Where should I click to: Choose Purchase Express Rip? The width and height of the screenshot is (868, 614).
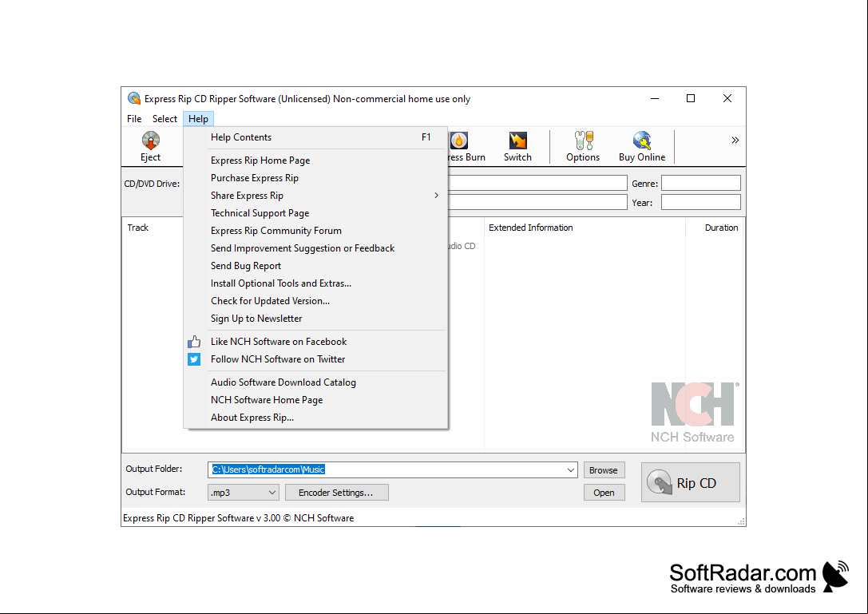(x=315, y=178)
